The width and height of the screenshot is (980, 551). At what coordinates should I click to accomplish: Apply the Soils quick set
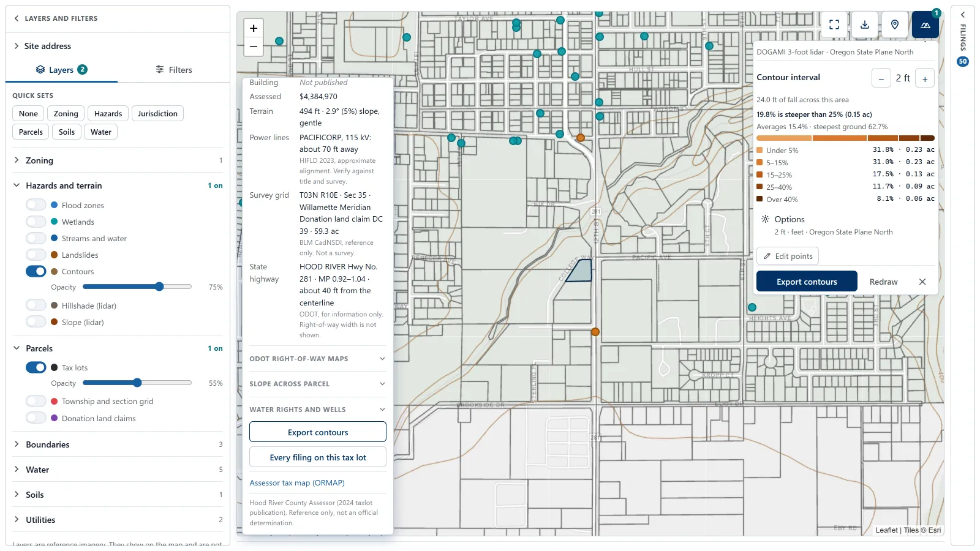67,132
